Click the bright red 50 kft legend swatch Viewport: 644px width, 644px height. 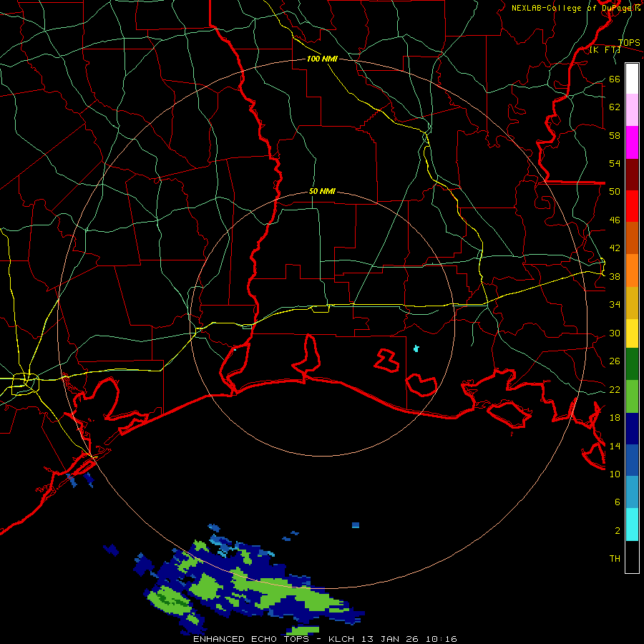point(632,206)
